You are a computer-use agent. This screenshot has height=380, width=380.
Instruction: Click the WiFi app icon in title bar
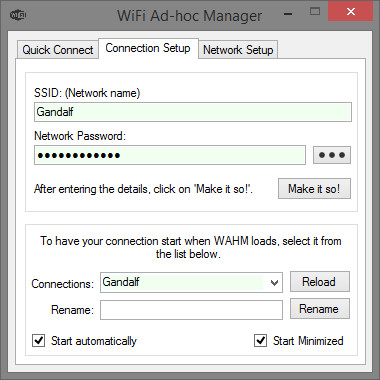tap(18, 15)
